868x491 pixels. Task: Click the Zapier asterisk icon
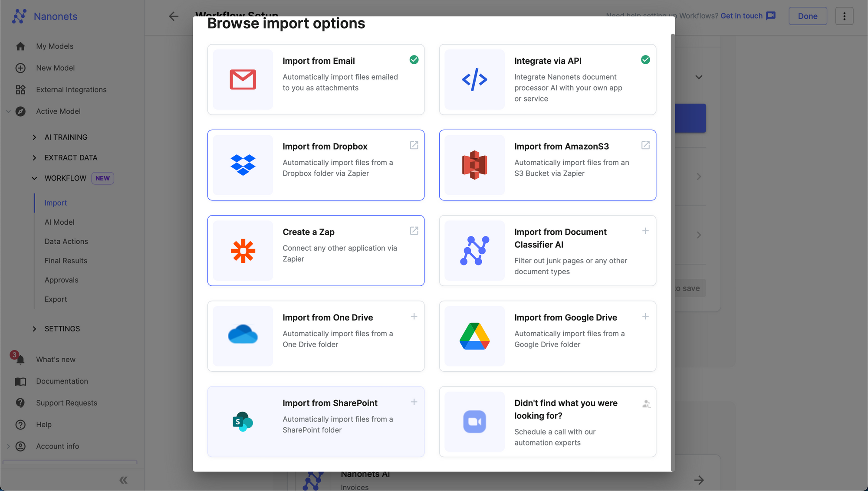[x=243, y=251]
